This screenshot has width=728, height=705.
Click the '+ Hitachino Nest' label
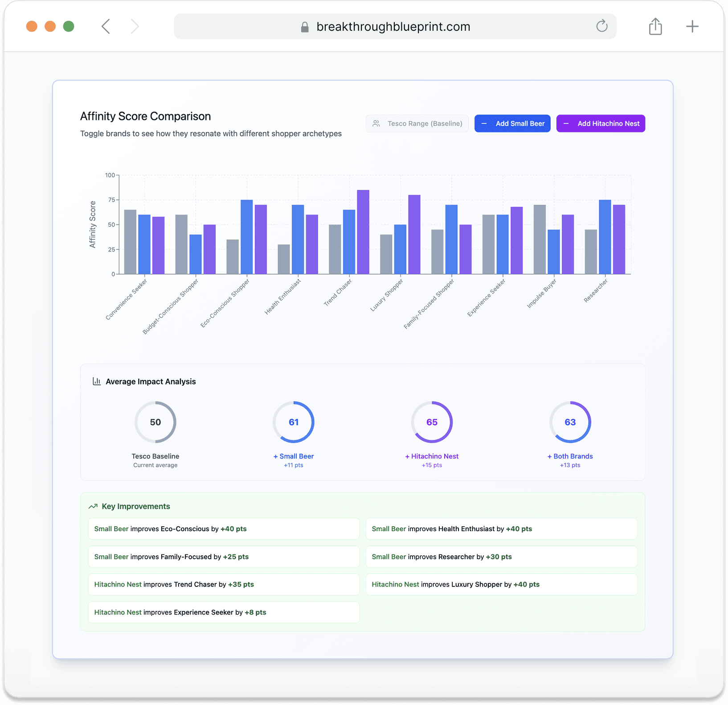pos(432,456)
